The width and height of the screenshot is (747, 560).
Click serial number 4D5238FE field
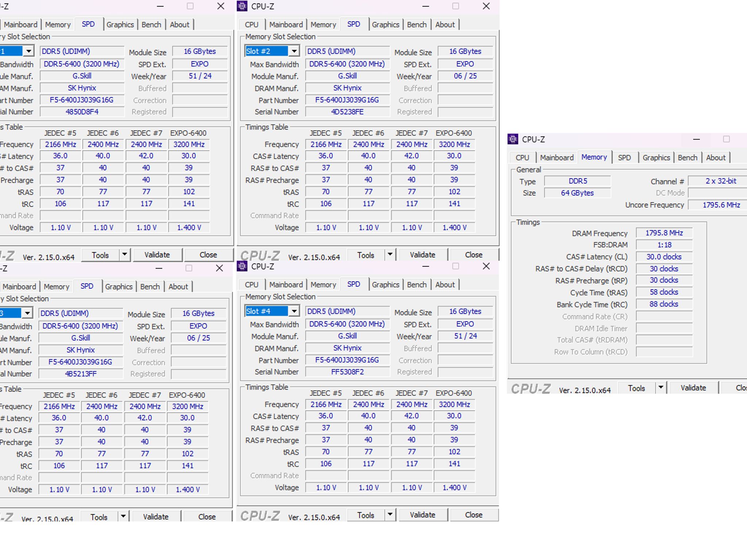(x=347, y=112)
